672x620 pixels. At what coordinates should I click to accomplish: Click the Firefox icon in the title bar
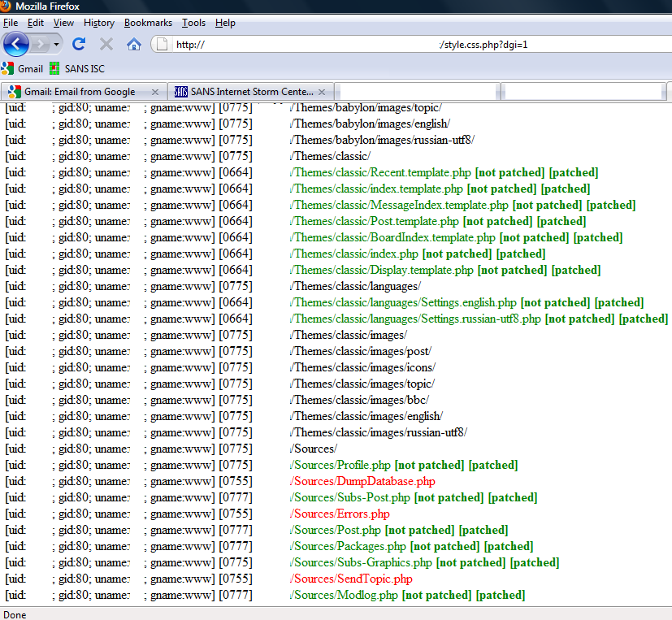(x=7, y=7)
